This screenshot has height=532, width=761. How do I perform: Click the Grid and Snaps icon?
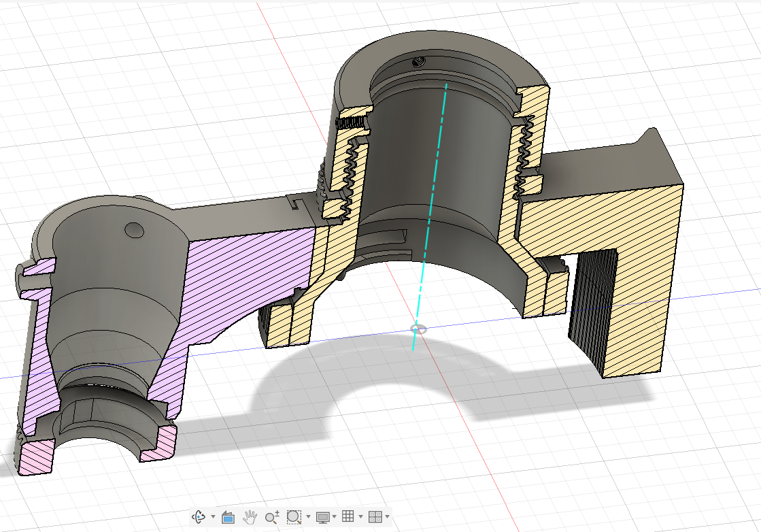[x=348, y=516]
